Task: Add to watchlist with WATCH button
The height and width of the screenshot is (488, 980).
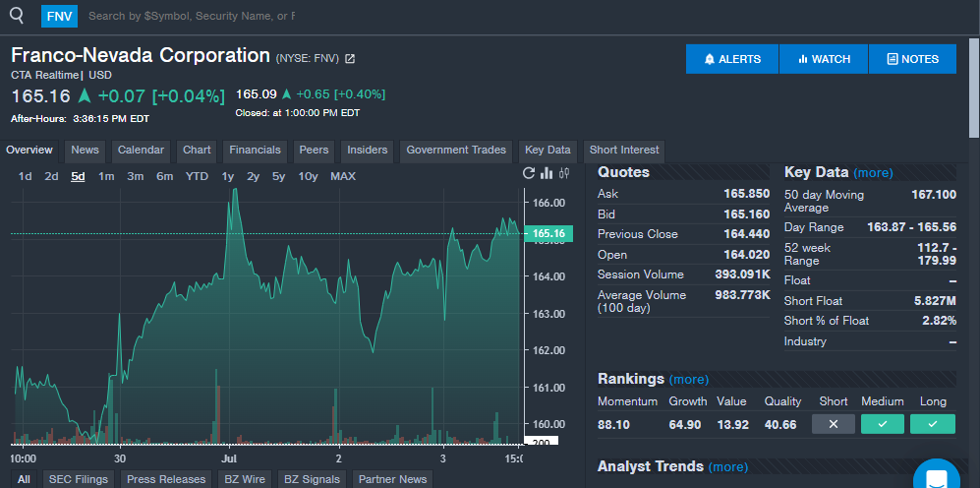Action: [x=824, y=59]
